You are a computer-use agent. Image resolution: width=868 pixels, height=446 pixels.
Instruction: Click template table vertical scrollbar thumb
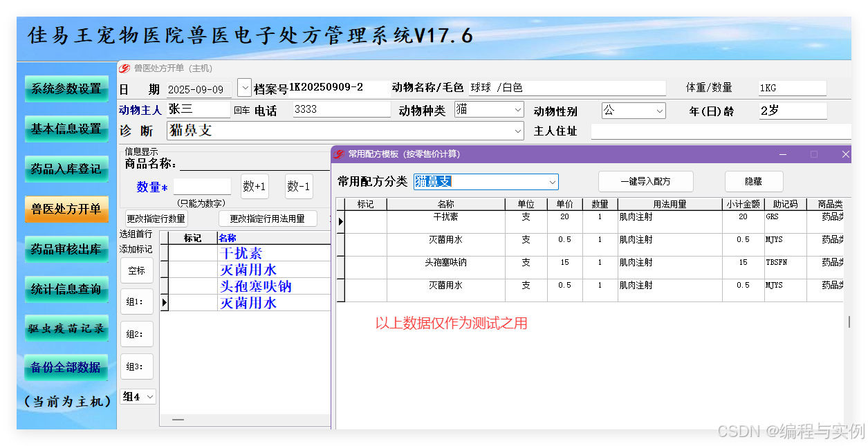pyautogui.click(x=850, y=322)
